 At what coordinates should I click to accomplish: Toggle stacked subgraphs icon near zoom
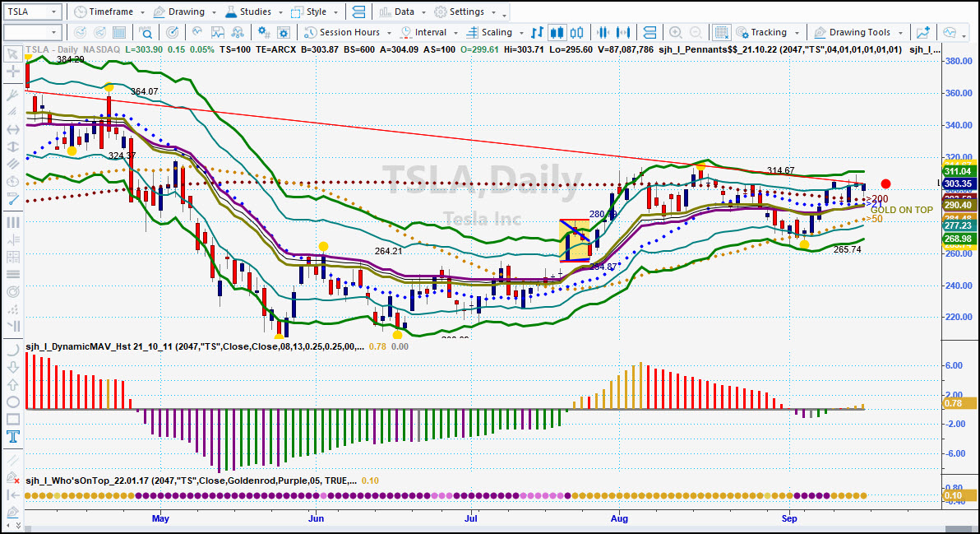coord(649,33)
